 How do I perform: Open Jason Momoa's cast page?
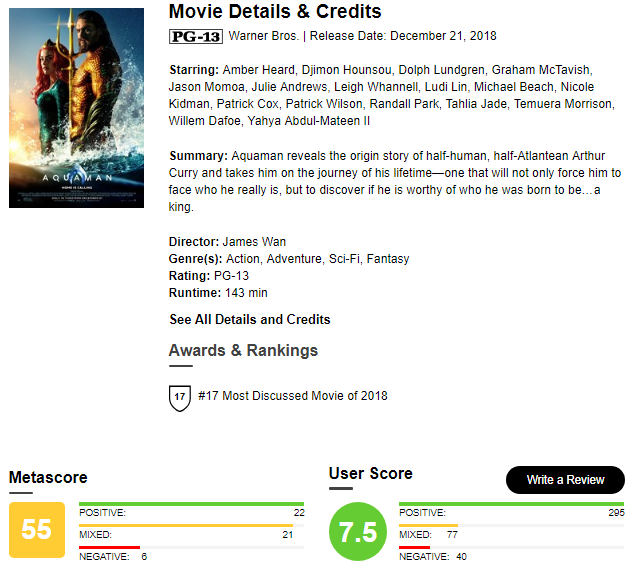(x=207, y=87)
